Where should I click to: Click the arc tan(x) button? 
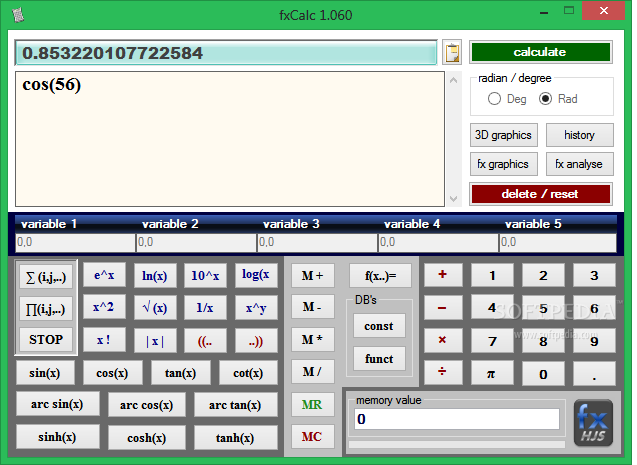coord(236,405)
